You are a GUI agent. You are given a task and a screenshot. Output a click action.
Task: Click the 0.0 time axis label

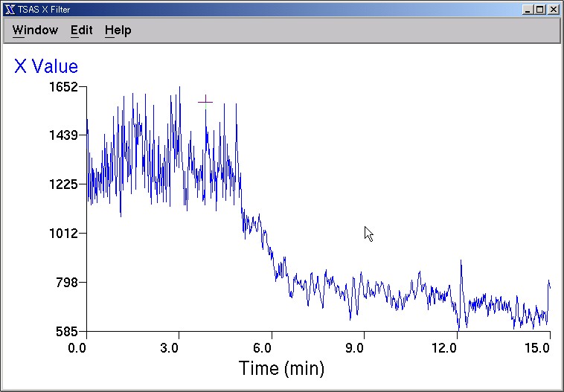click(77, 348)
